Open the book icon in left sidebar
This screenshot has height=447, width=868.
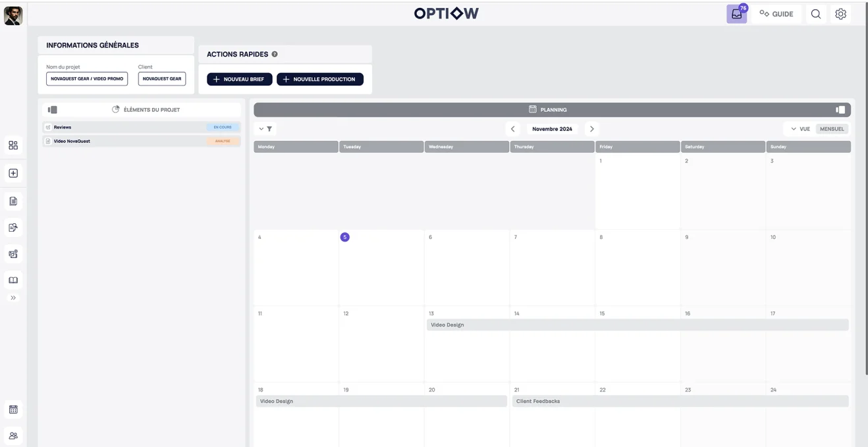point(13,280)
